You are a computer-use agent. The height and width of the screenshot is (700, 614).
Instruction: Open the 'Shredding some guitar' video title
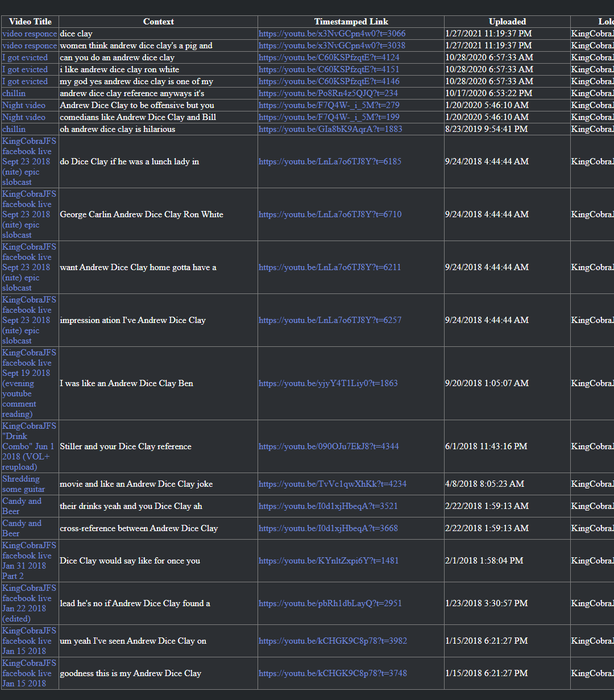point(23,484)
